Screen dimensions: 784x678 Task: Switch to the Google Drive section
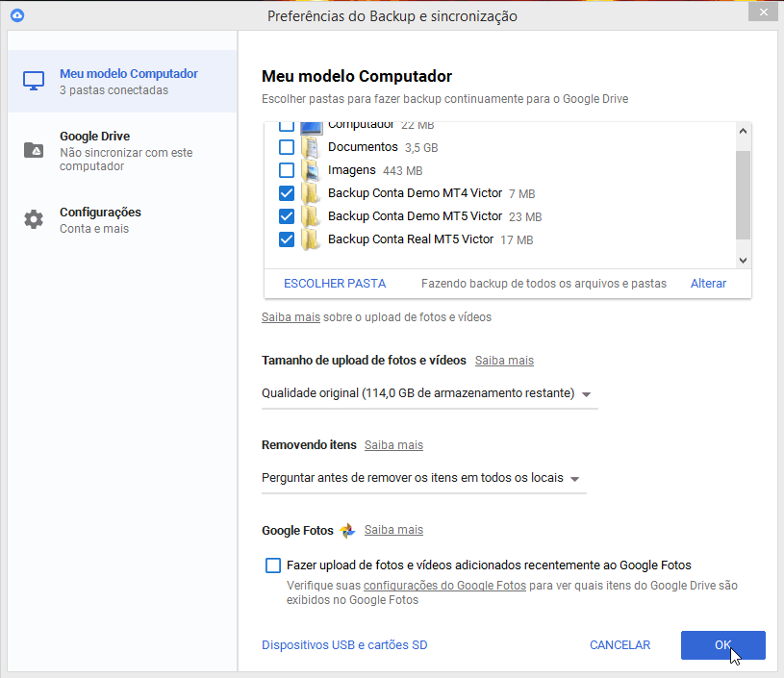pos(122,150)
